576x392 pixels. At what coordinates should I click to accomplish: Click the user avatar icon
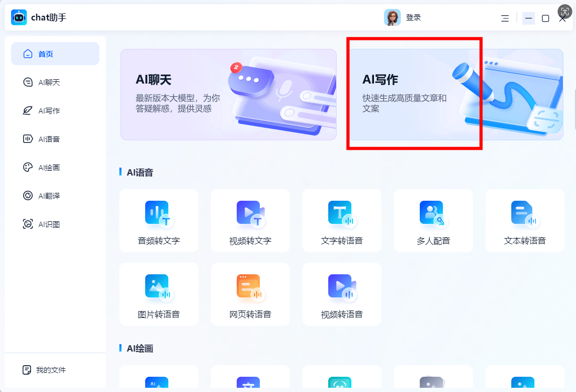392,17
